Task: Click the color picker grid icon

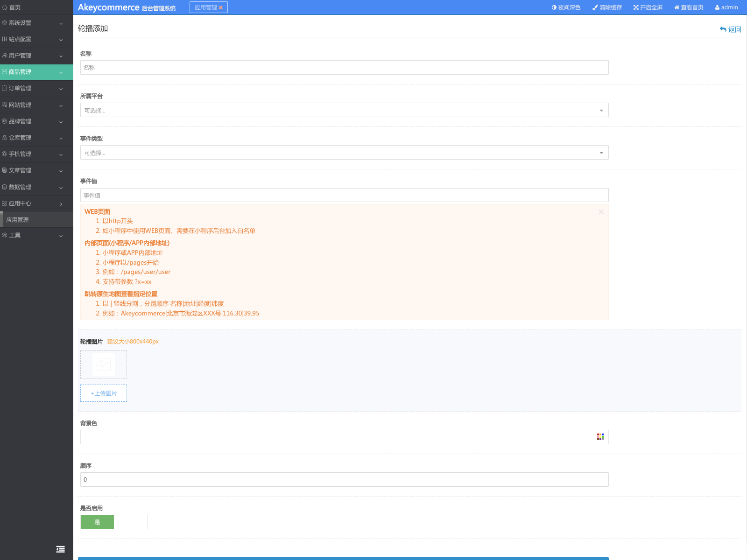Action: coord(600,437)
